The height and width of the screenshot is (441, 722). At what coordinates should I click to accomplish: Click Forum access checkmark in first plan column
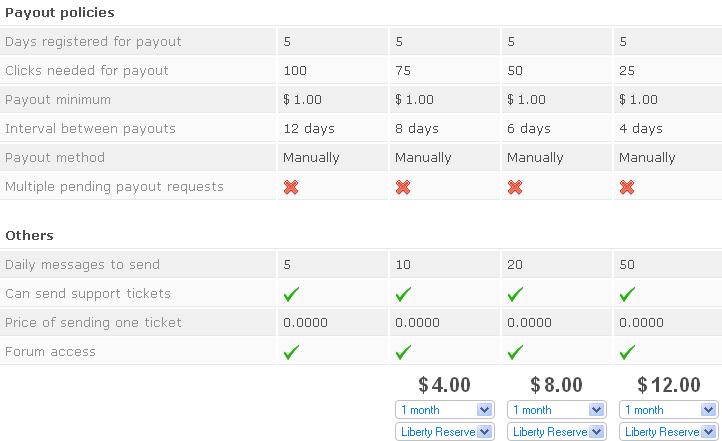291,352
